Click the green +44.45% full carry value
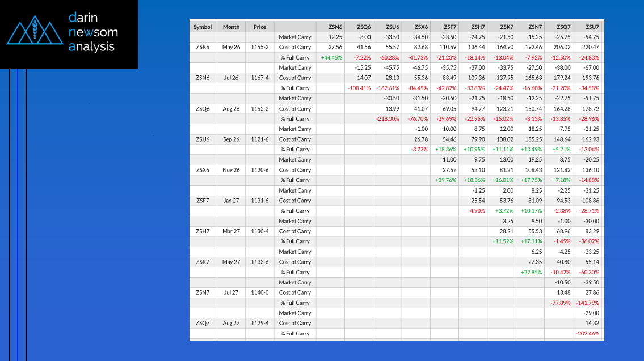The width and height of the screenshot is (644, 361). 331,57
